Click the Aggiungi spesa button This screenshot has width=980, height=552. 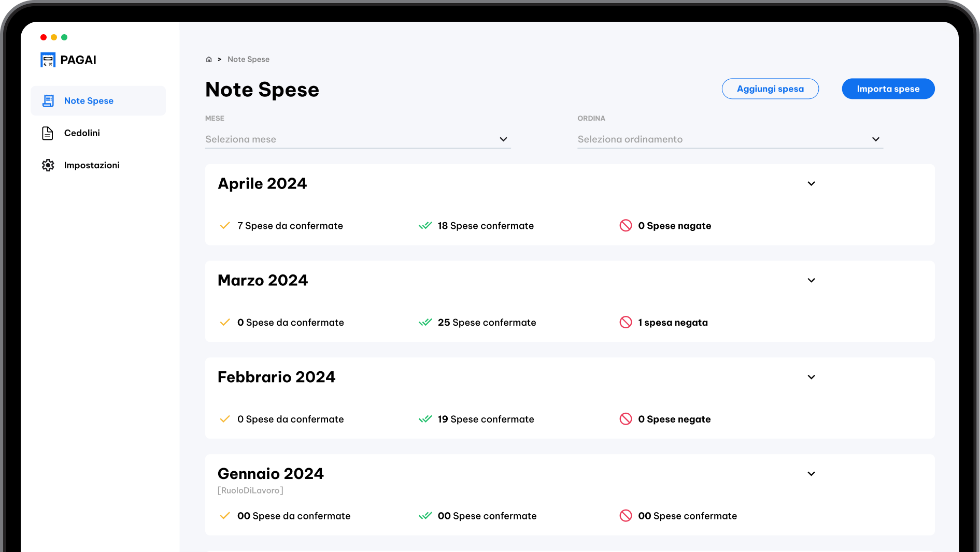pyautogui.click(x=770, y=89)
